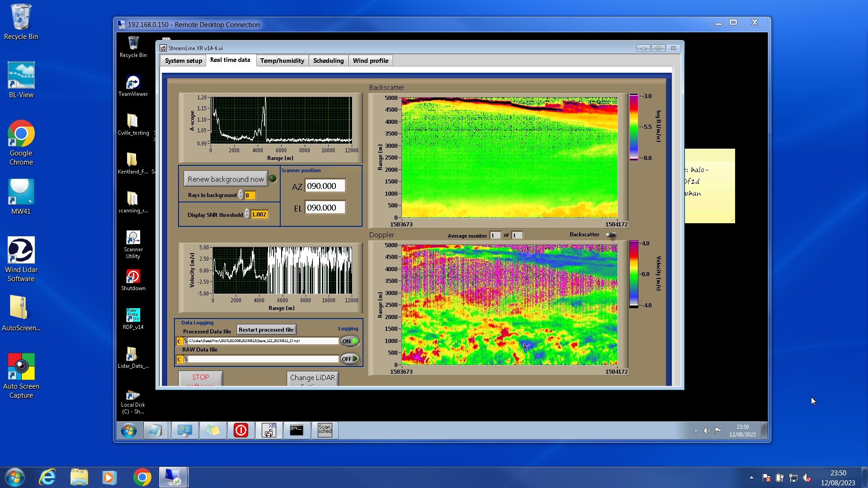Click the Scan sched taskbar icon
Image resolution: width=868 pixels, height=488 pixels.
pyautogui.click(x=325, y=430)
